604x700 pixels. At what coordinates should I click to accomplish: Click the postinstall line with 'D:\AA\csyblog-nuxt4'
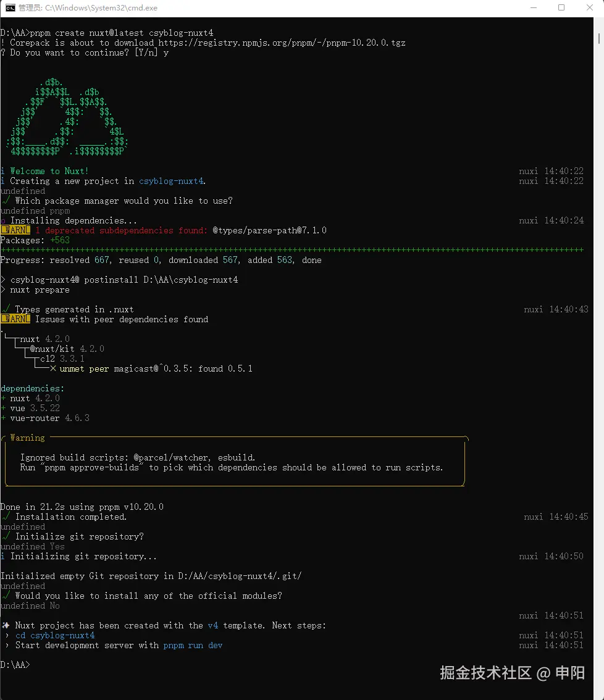pos(119,280)
